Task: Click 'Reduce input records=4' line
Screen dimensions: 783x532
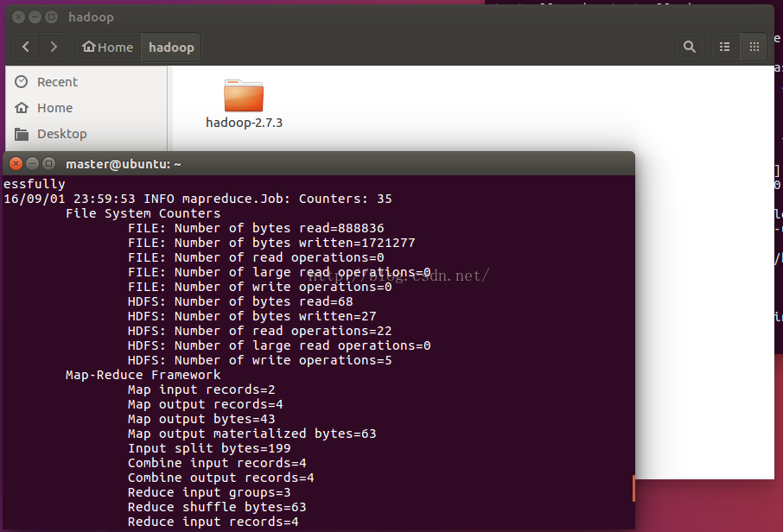Action: click(x=213, y=522)
